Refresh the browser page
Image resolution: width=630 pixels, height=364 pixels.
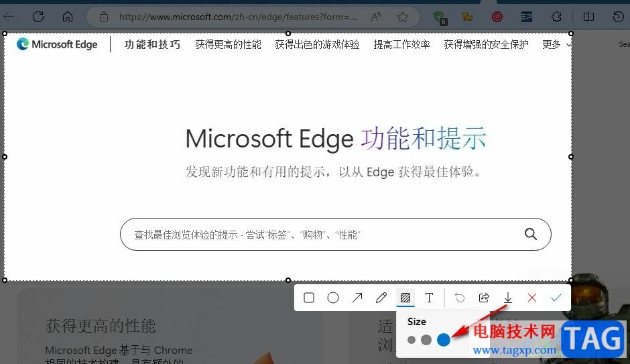pos(38,17)
